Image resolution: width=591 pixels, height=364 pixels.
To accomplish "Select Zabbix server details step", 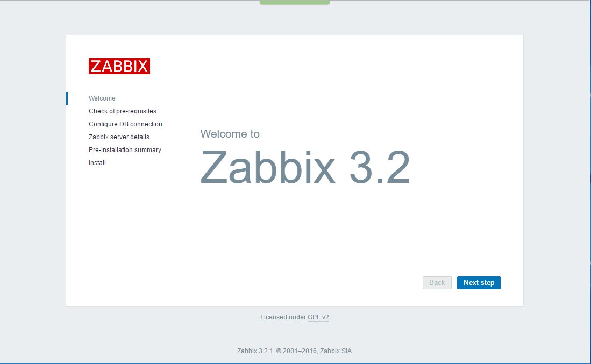I will pyautogui.click(x=119, y=137).
